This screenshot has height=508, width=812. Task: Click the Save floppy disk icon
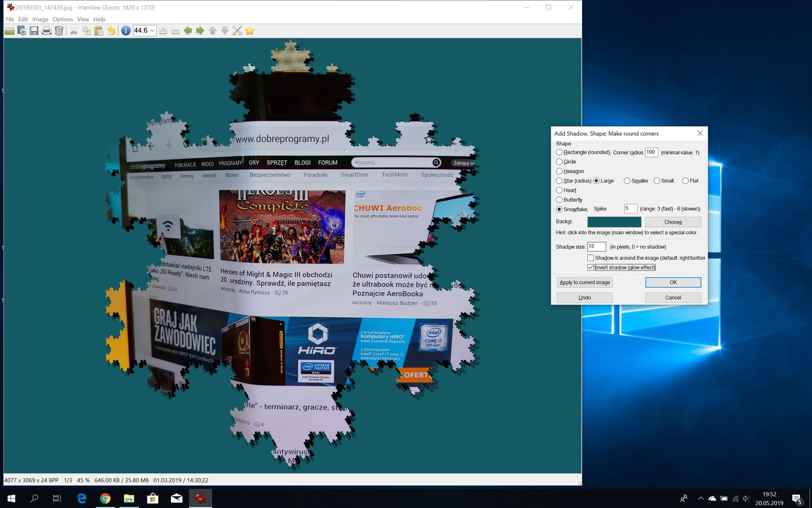click(x=34, y=31)
